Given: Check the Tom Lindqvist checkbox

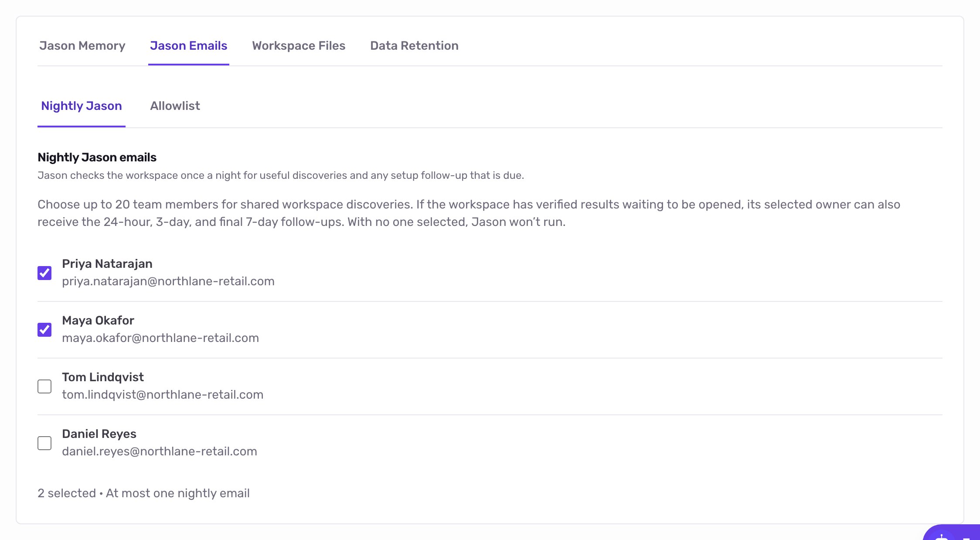Looking at the screenshot, I should point(44,386).
